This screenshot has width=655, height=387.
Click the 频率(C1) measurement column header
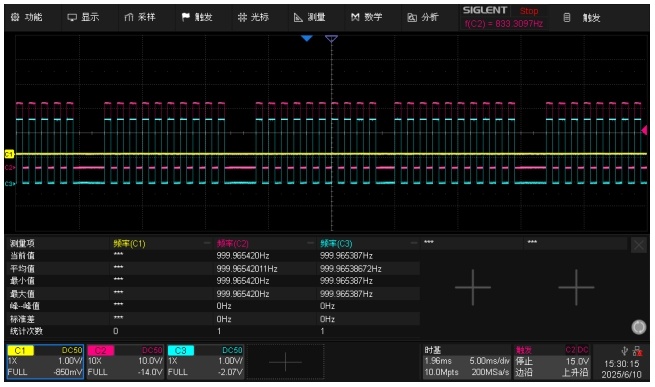coord(129,243)
